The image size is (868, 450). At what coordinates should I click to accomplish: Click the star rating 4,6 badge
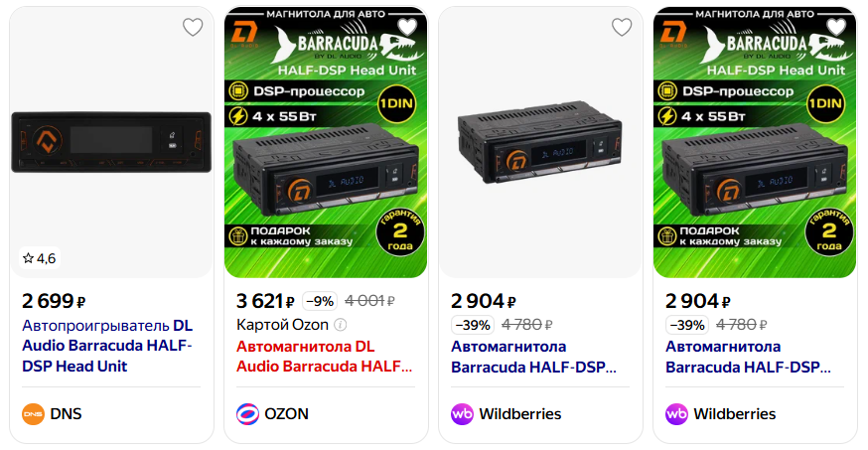(40, 258)
